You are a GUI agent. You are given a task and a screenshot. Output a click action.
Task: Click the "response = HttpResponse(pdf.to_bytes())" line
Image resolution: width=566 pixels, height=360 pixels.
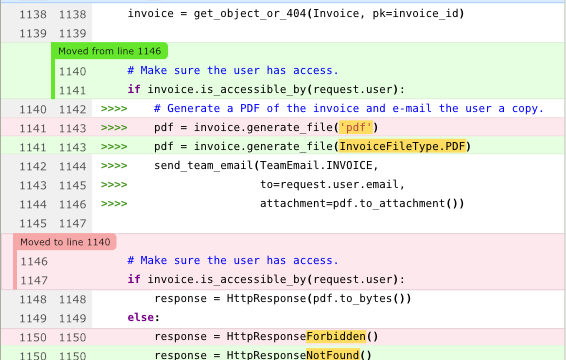tap(283, 299)
